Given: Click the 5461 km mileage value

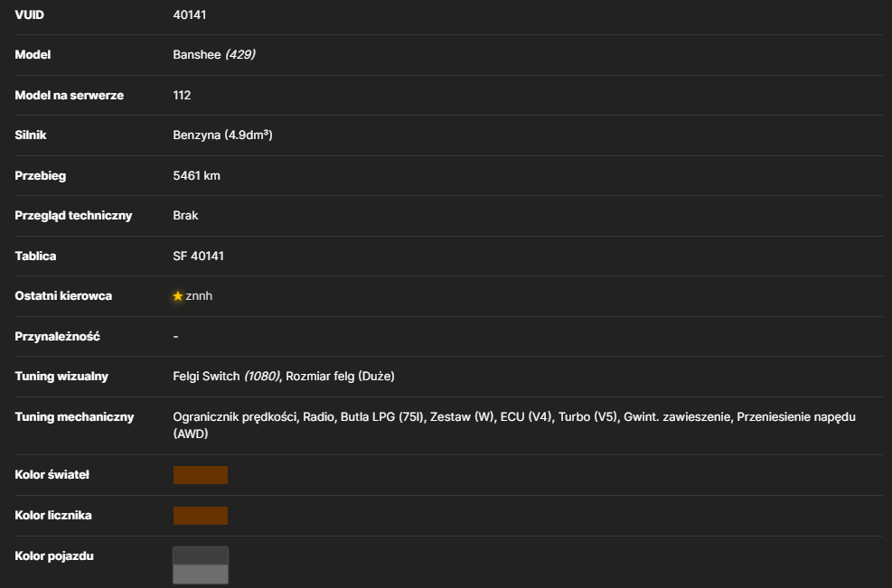Looking at the screenshot, I should coord(196,176).
